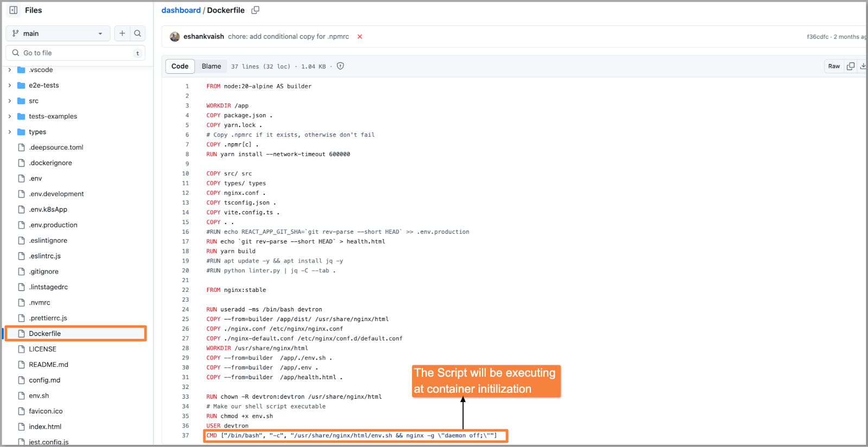
Task: Copy file path icon next to Dockerfile
Action: pos(256,10)
